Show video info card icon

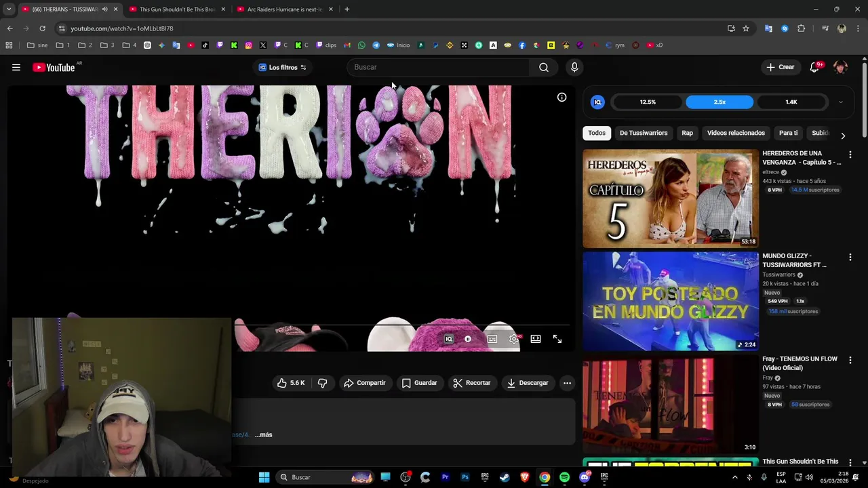click(x=561, y=98)
